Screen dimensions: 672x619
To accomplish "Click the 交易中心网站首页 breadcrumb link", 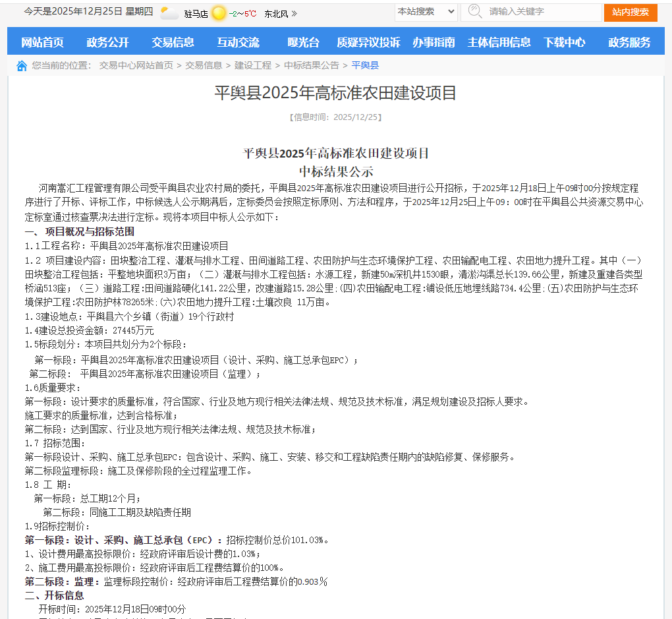I will 136,65.
